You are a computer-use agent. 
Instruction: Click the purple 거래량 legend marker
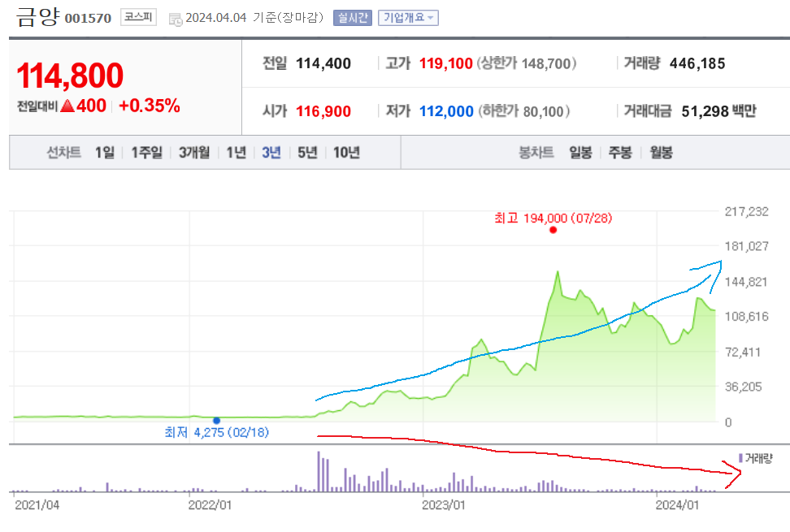740,458
